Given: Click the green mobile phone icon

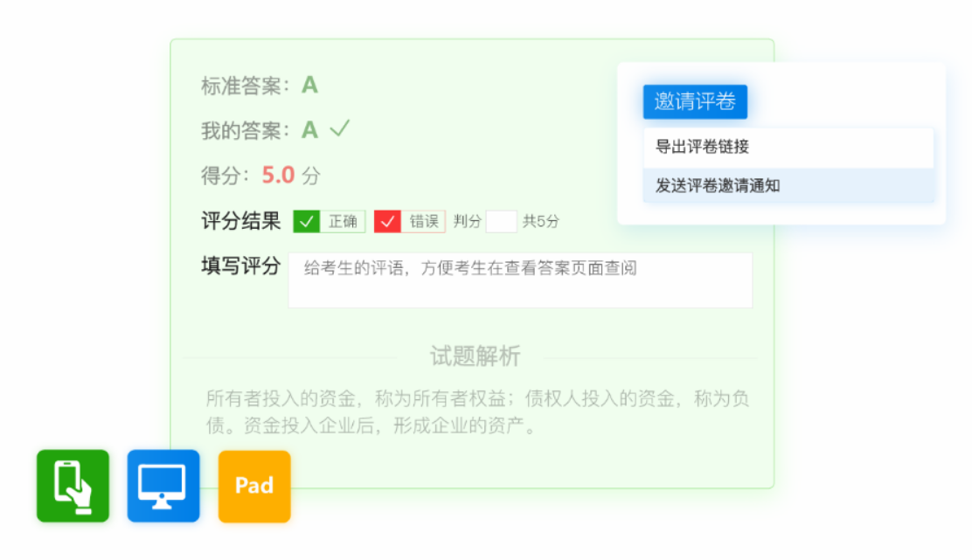Looking at the screenshot, I should [73, 486].
